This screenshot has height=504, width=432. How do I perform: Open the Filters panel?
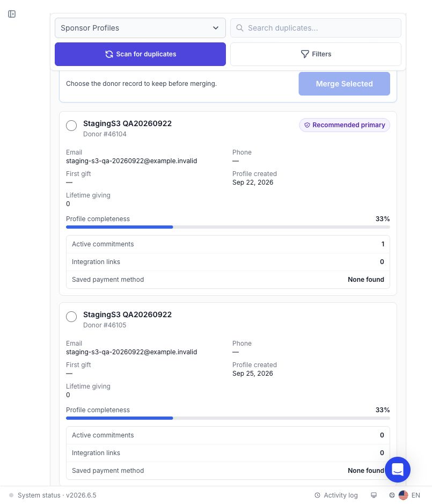(316, 54)
